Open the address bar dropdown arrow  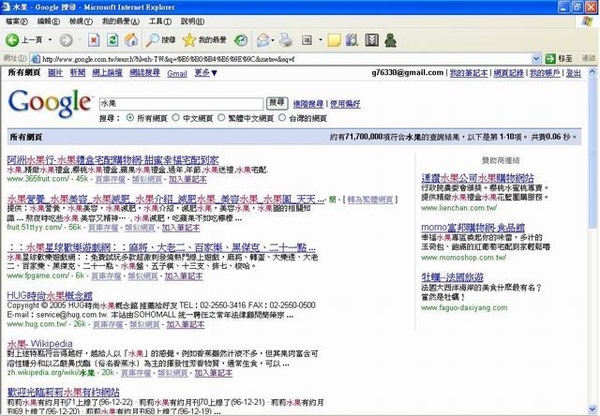click(536, 59)
